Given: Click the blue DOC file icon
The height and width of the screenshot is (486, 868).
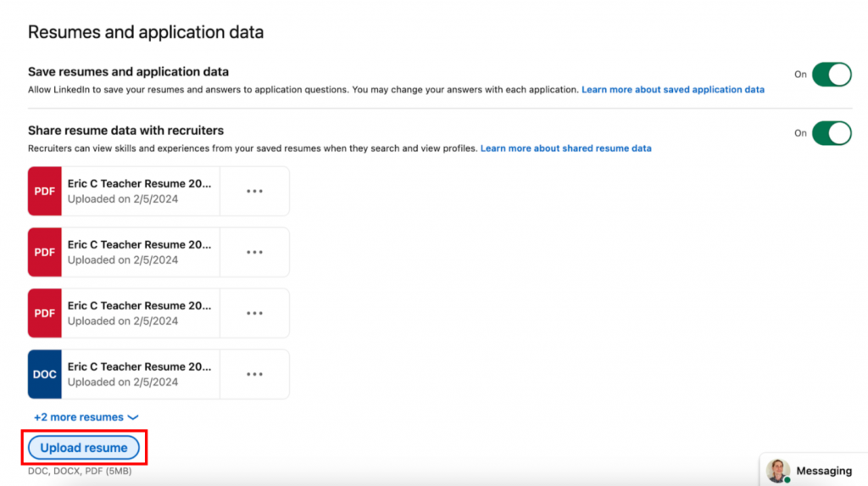Looking at the screenshot, I should pos(45,374).
